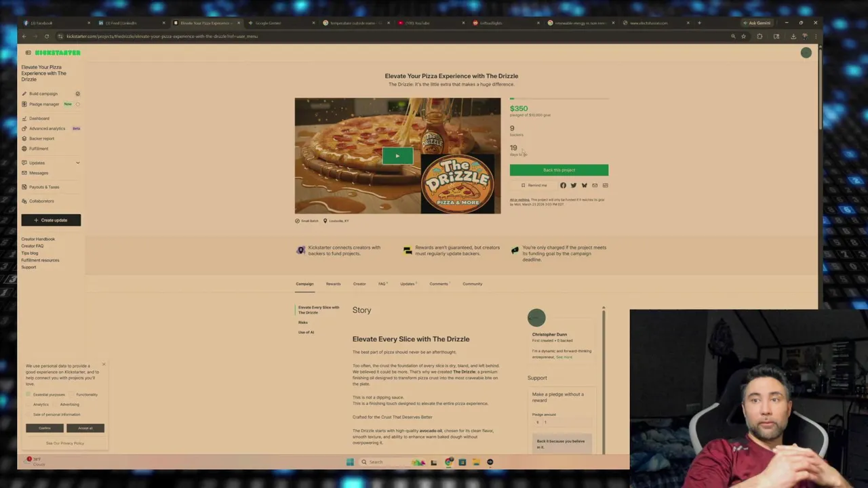
Task: Click the Back this project button
Action: click(559, 170)
